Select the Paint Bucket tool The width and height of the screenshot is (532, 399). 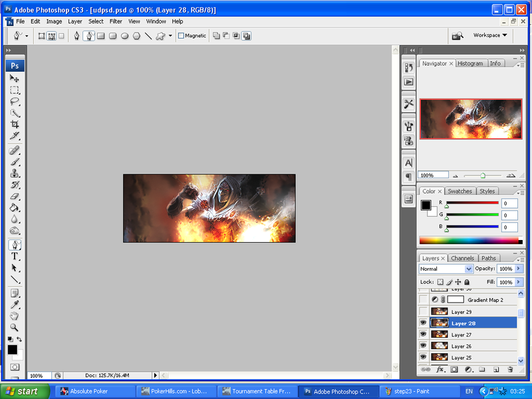click(x=14, y=207)
